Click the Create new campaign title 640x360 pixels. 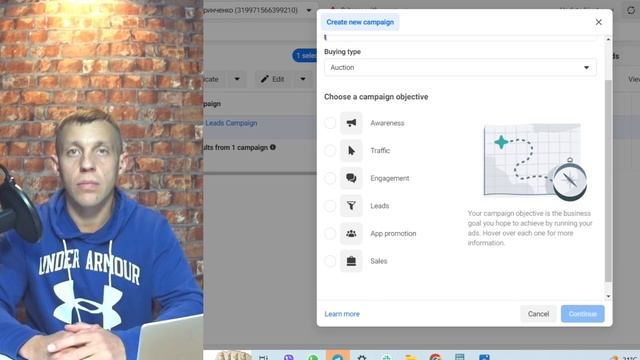pyautogui.click(x=360, y=22)
